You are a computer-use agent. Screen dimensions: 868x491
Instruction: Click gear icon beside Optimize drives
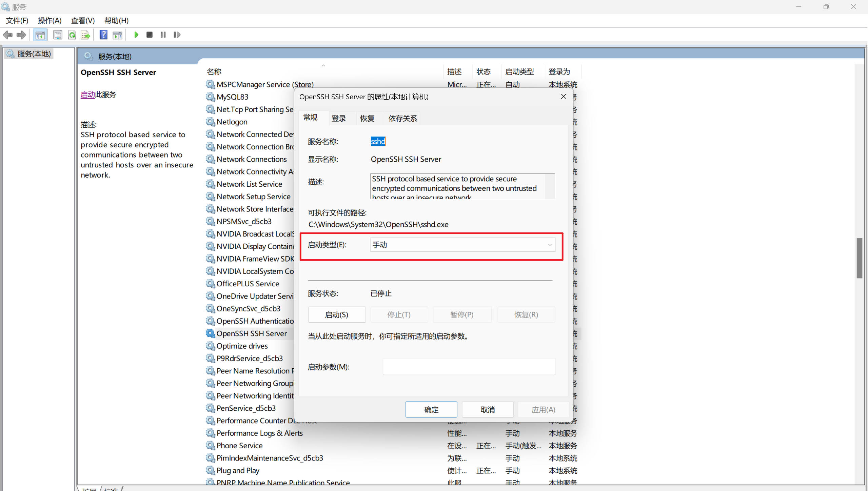[x=211, y=346]
